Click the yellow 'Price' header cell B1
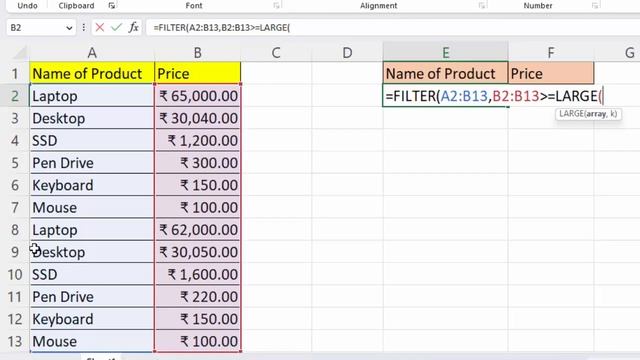 198,73
